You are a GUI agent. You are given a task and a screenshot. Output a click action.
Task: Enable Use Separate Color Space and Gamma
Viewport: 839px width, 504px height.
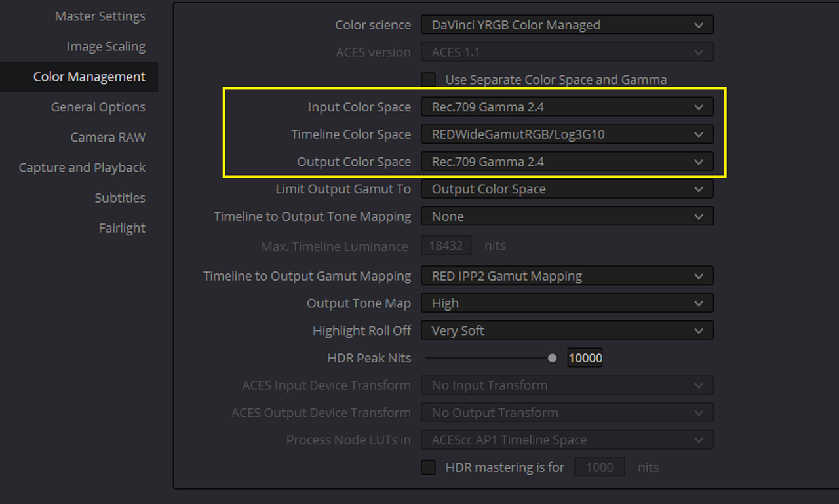428,80
